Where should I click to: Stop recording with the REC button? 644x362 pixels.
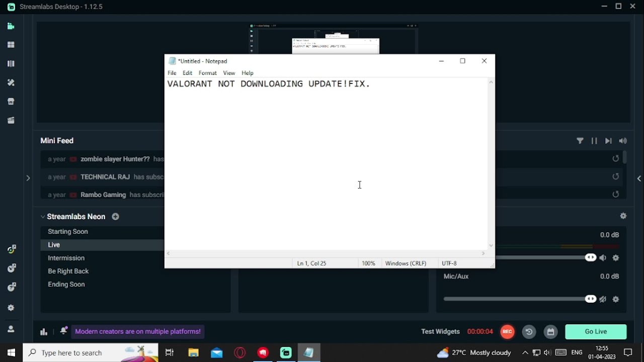[x=507, y=332]
